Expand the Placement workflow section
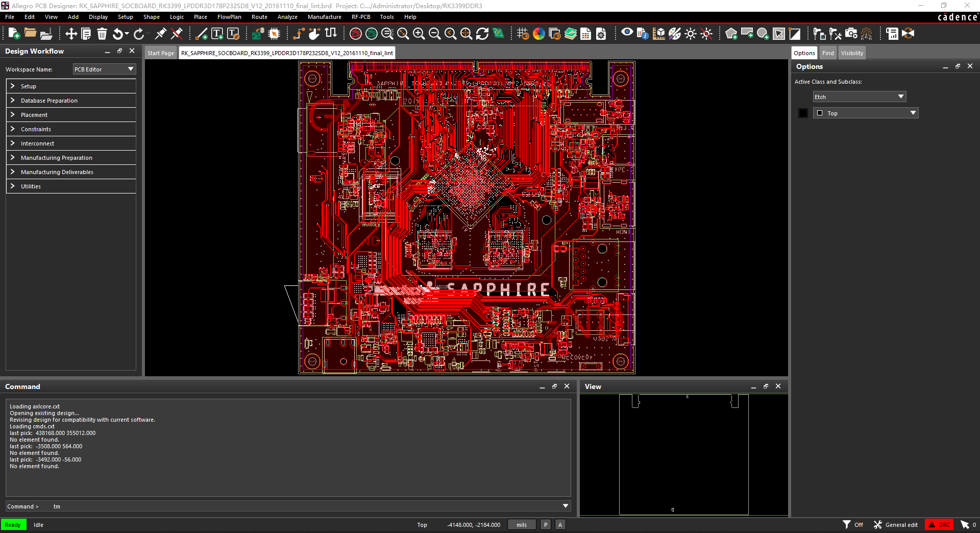This screenshot has height=533, width=980. click(x=71, y=115)
